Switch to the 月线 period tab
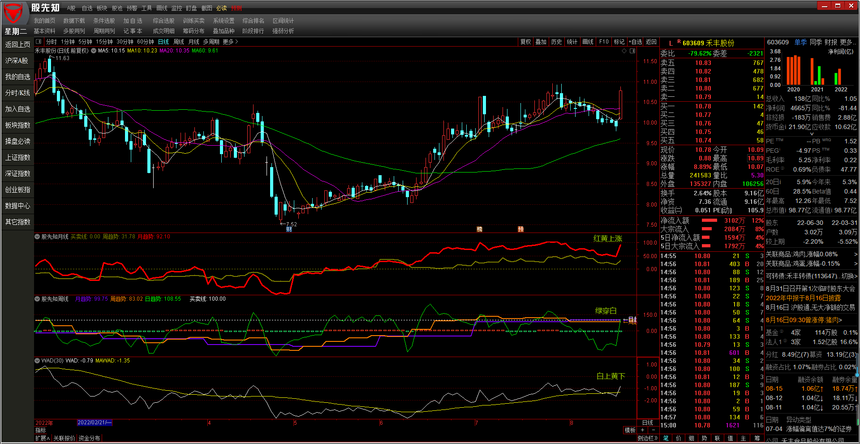 194,42
